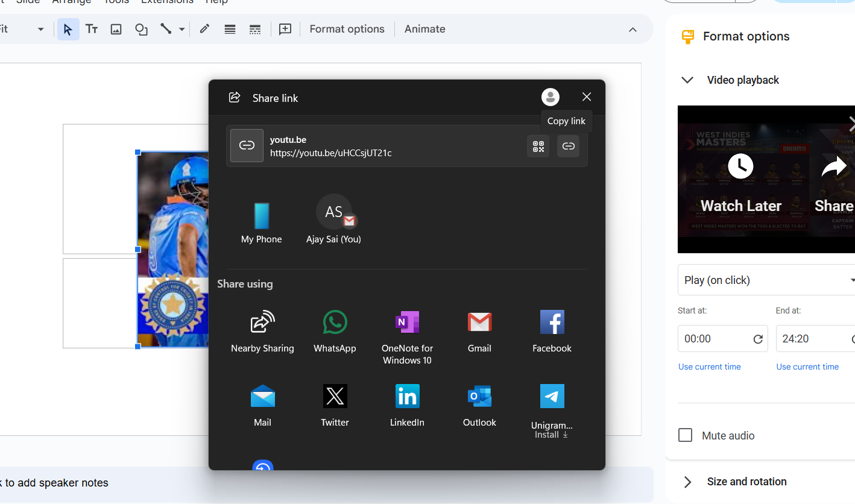Open the Play (on click) dropdown
855x504 pixels.
(766, 280)
